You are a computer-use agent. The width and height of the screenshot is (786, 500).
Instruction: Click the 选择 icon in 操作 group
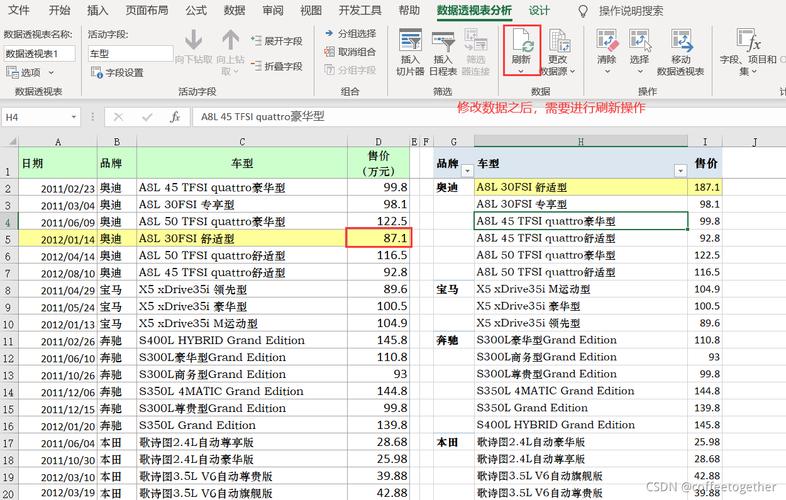(x=640, y=41)
